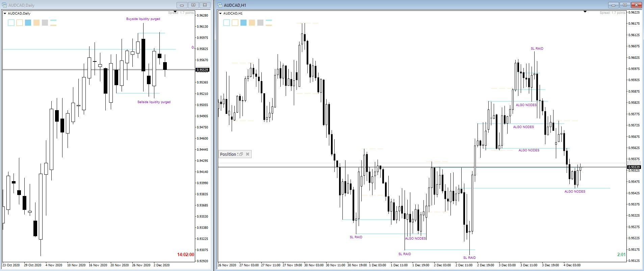Expand the AUDCAD,H1 title arrow in the chart
This screenshot has width=644, height=271.
220,14
